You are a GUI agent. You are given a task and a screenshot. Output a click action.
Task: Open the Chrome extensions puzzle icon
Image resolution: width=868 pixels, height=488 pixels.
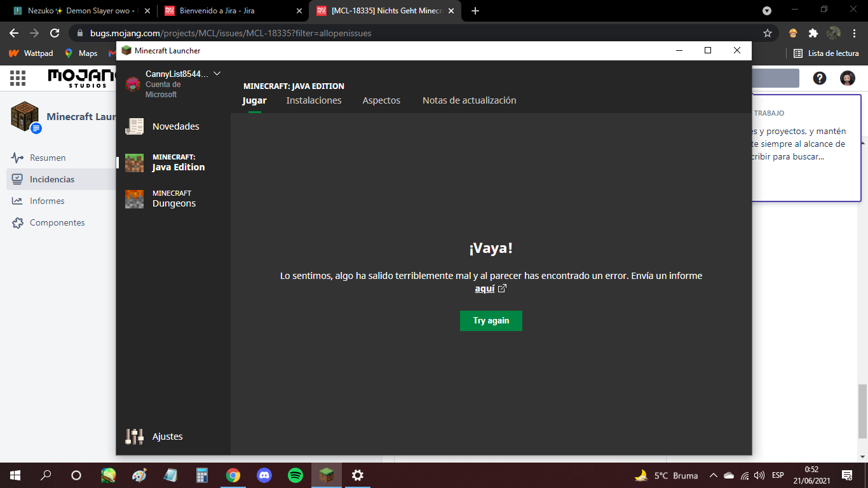tap(813, 33)
